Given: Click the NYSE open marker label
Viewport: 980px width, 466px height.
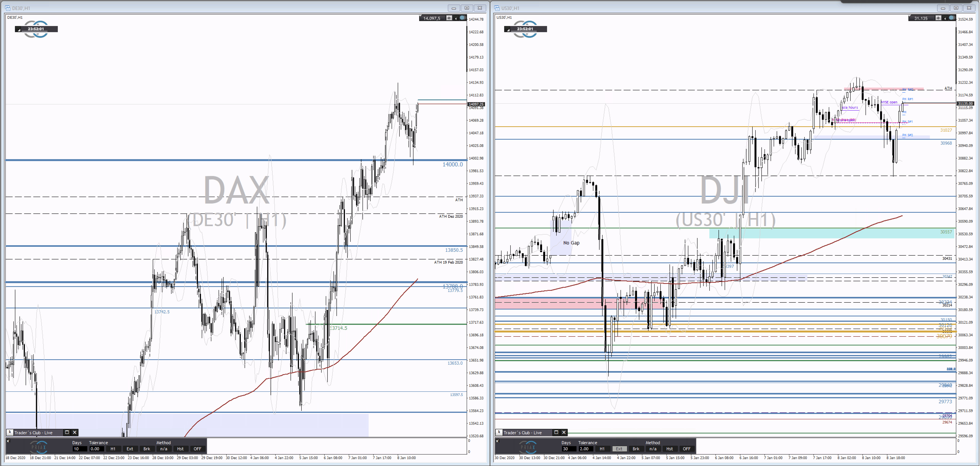Looking at the screenshot, I should (889, 102).
